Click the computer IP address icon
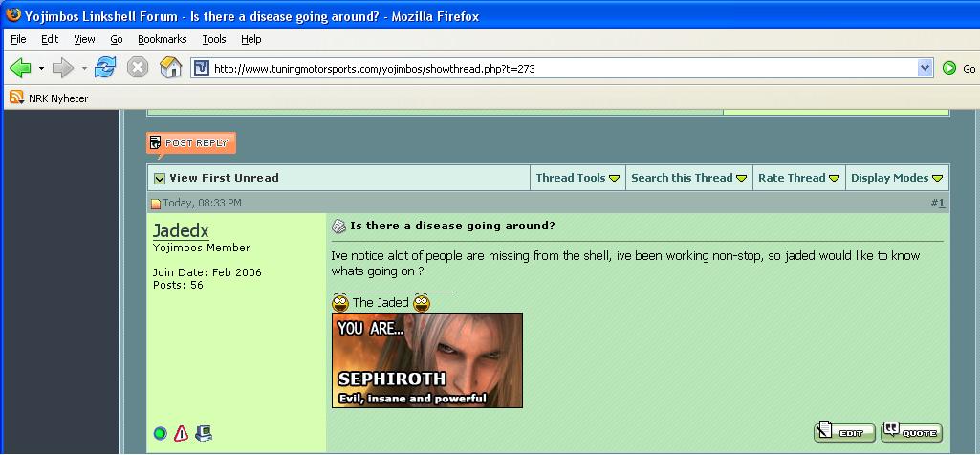The image size is (980, 455). pyautogui.click(x=203, y=434)
